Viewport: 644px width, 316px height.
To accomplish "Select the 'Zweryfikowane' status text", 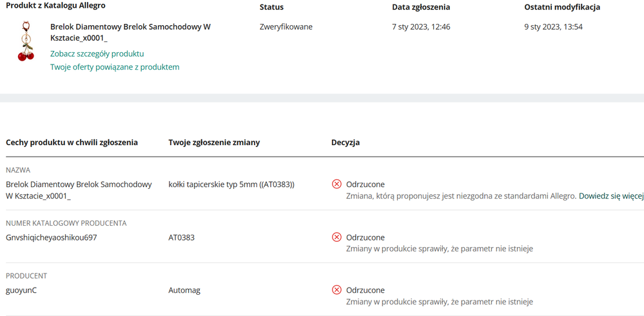I will pos(286,27).
